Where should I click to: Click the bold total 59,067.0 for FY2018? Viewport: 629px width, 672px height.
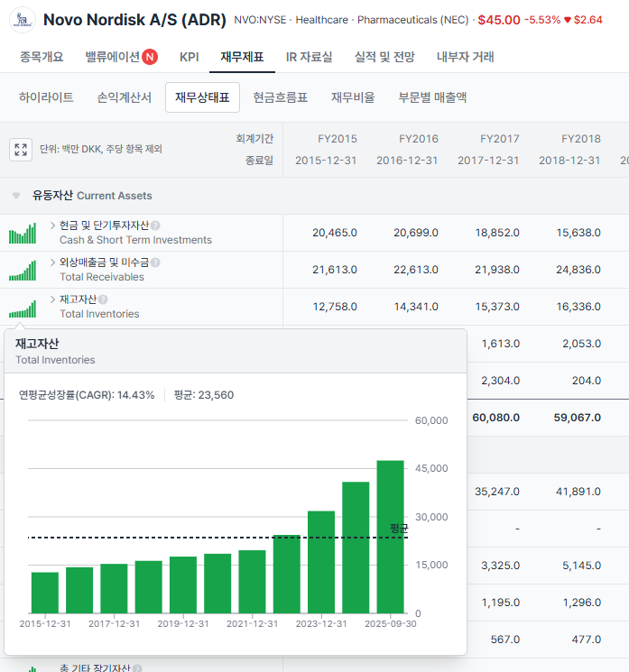[x=578, y=418]
